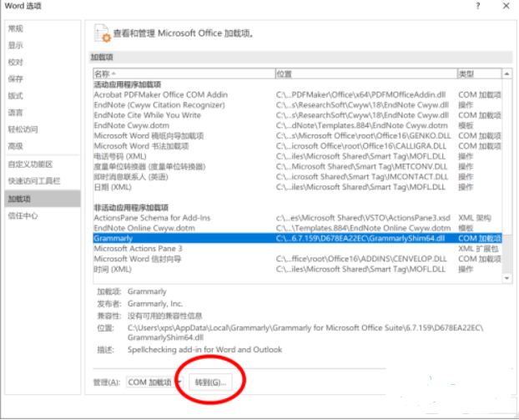Open 快速访问工具栏 settings
519x420 pixels.
point(33,181)
